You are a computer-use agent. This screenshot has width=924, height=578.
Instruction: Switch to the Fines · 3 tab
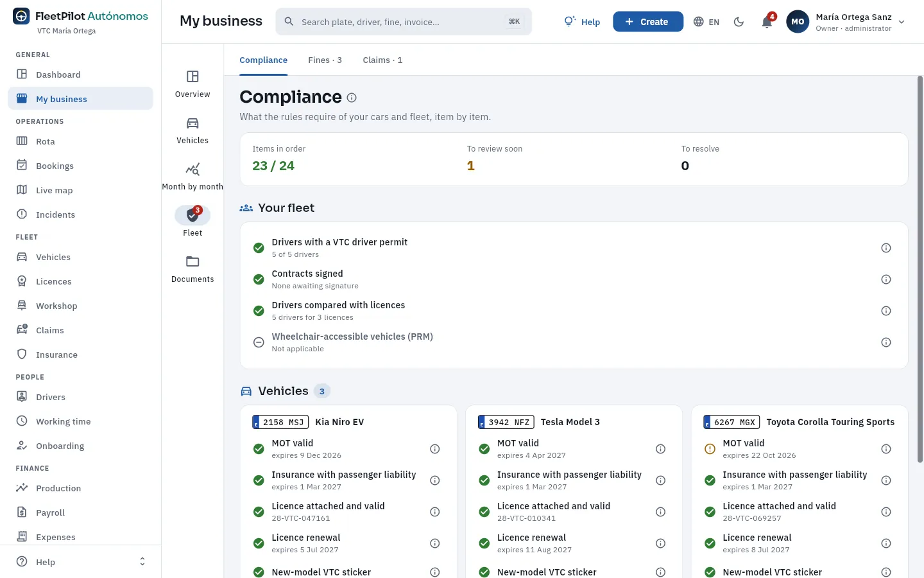click(x=325, y=60)
